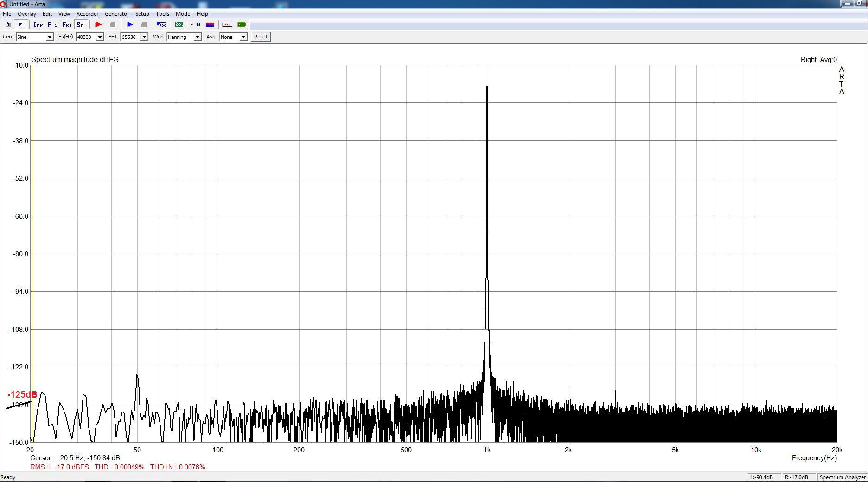This screenshot has width=868, height=482.
Task: Click the '-80.0' magnitude axis label
Action: click(20, 254)
